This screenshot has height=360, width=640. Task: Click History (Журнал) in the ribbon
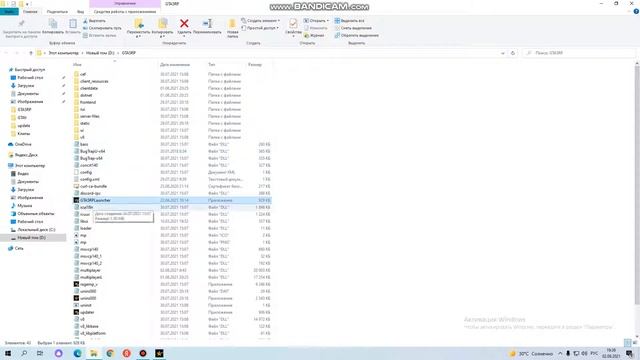click(314, 36)
